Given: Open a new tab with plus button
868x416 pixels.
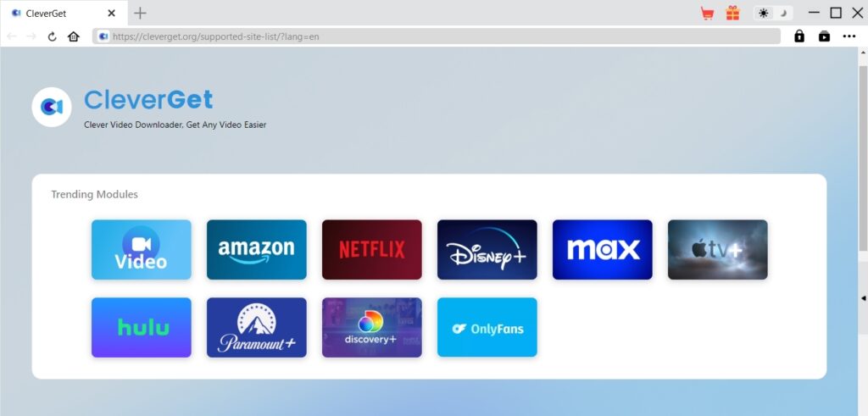Looking at the screenshot, I should tap(140, 13).
